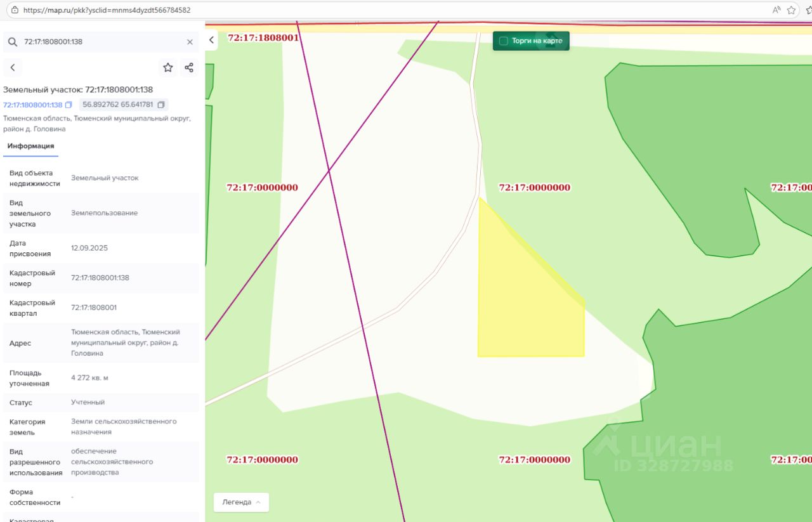Click the 'Кадастровый квартал' row label
Viewport: 812px width, 522px height.
click(x=32, y=308)
